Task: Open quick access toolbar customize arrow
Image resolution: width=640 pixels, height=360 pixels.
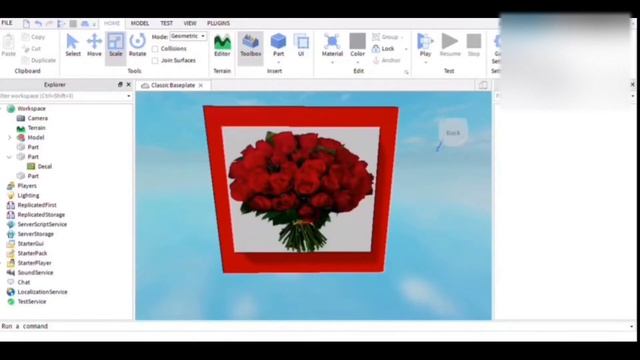Action: click(x=94, y=24)
